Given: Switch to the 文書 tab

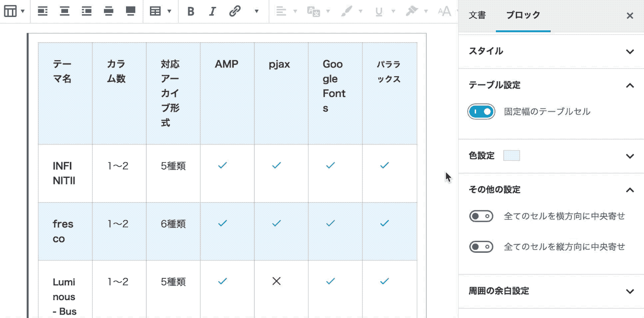Looking at the screenshot, I should click(477, 16).
